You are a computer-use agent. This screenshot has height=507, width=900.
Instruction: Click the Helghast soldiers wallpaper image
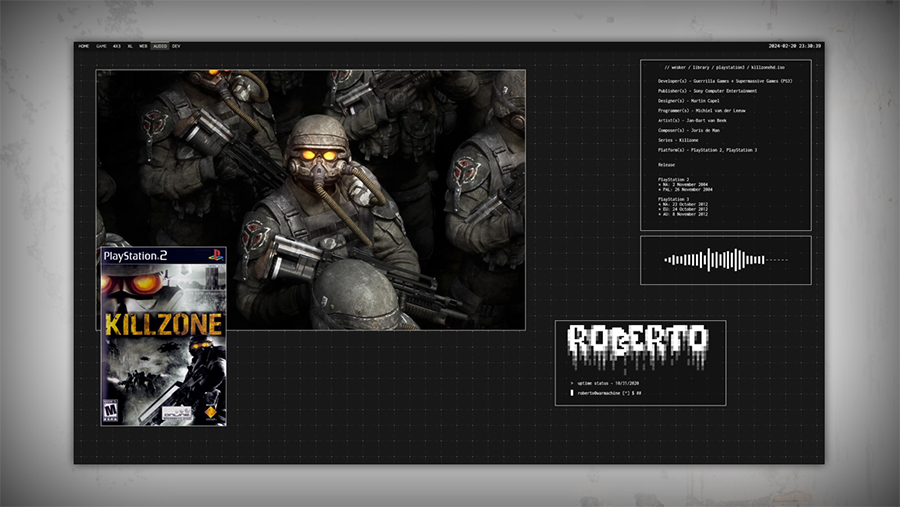point(310,199)
